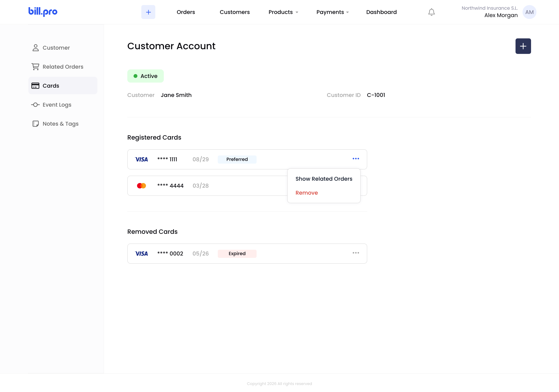
Task: Click the cart icon beside Related Orders
Action: [36, 67]
